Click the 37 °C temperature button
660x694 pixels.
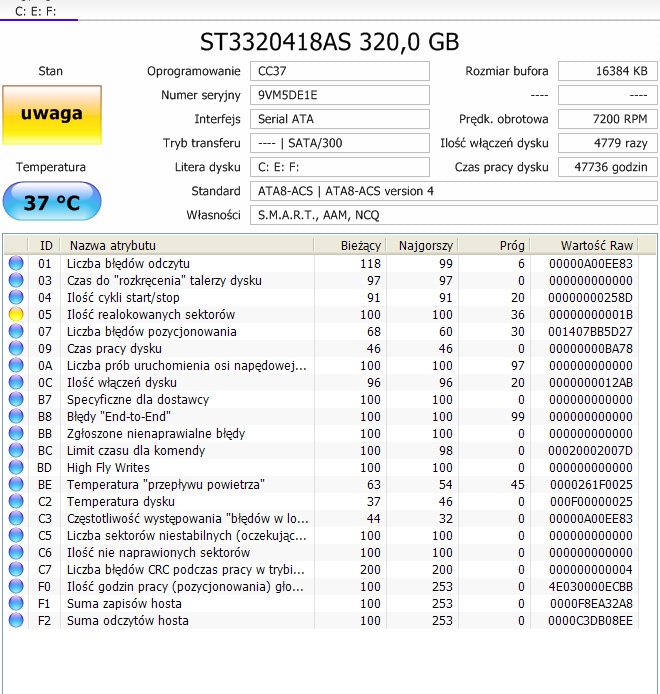tap(52, 201)
